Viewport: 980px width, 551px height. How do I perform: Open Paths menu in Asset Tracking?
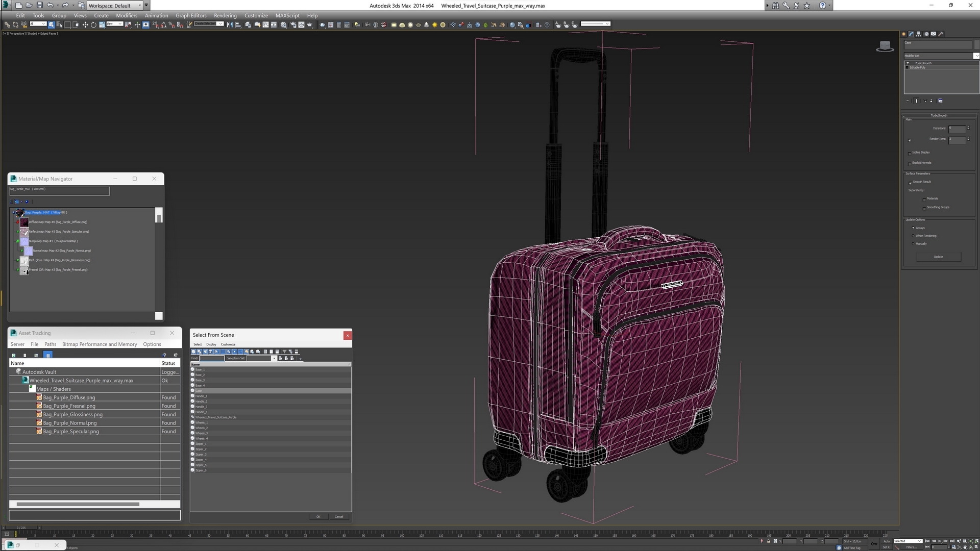tap(50, 344)
